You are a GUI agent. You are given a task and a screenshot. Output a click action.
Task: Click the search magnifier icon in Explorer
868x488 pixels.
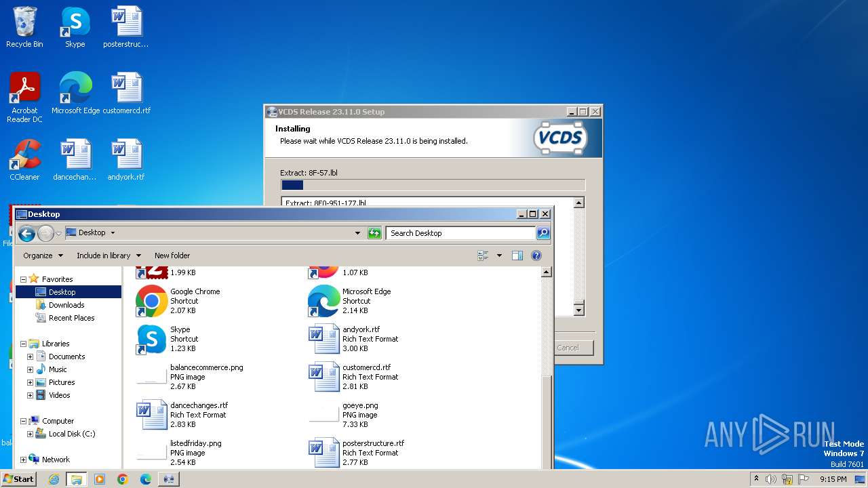tap(542, 233)
